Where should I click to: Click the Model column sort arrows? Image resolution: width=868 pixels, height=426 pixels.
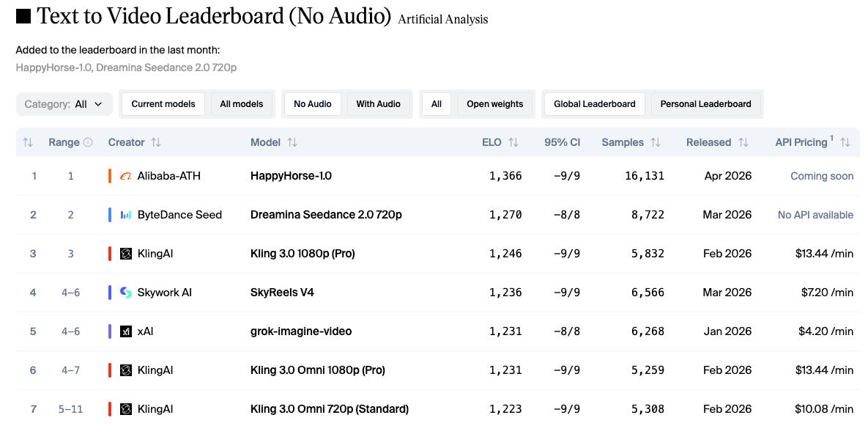292,142
